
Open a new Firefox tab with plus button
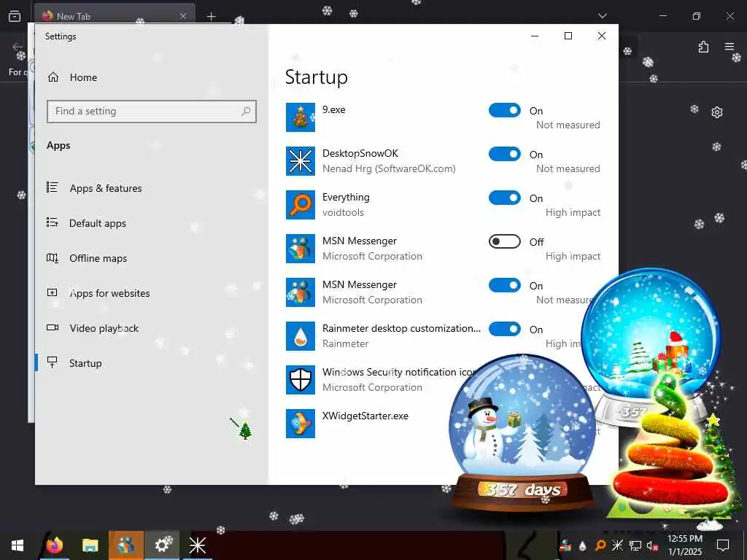click(211, 17)
